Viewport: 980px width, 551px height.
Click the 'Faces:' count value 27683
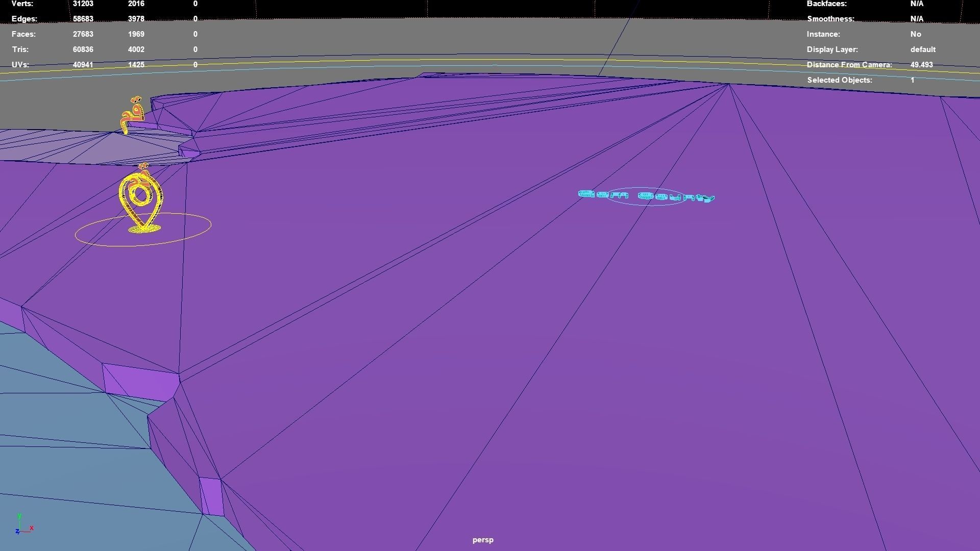coord(83,34)
